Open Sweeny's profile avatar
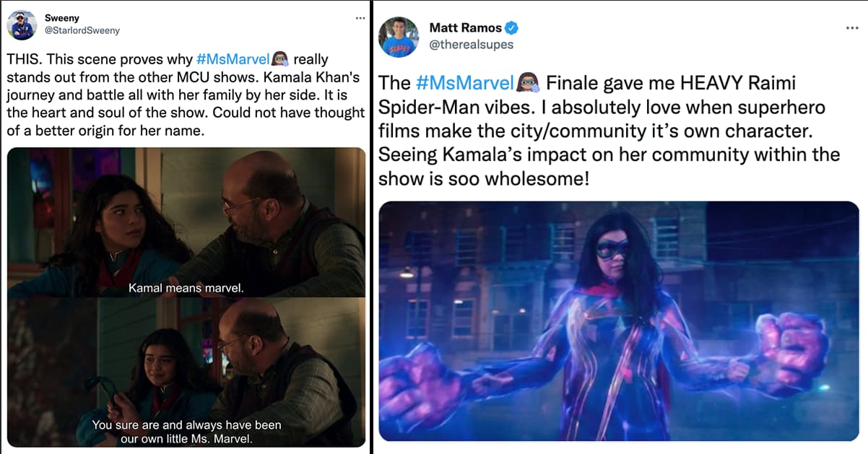The image size is (868, 454). pos(21,25)
